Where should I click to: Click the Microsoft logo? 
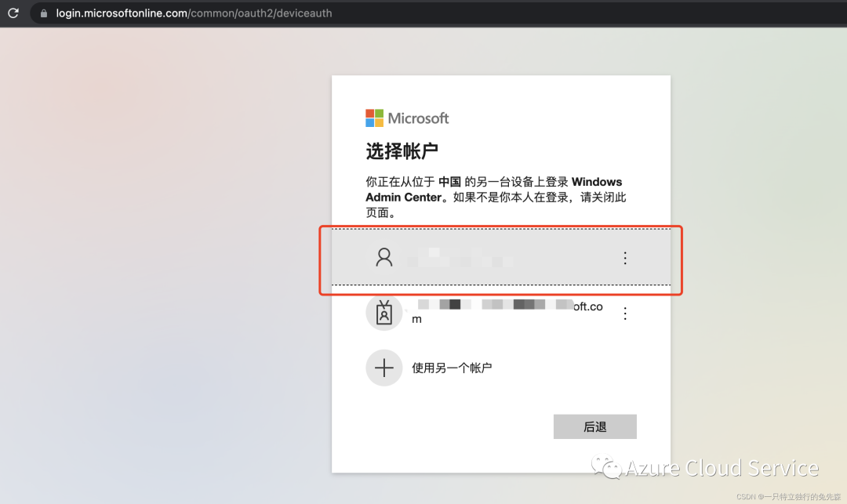pos(407,118)
